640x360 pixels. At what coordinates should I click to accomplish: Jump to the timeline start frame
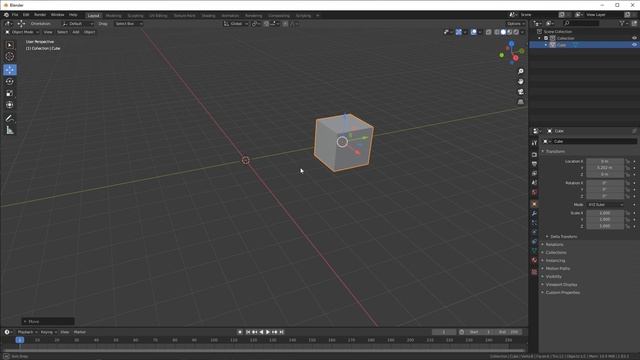[x=248, y=332]
